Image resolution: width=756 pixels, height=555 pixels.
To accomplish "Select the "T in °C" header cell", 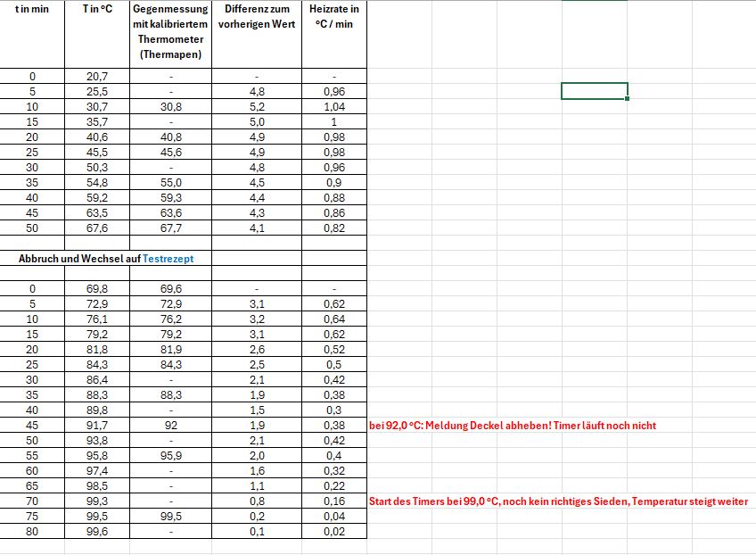I will pos(98,9).
